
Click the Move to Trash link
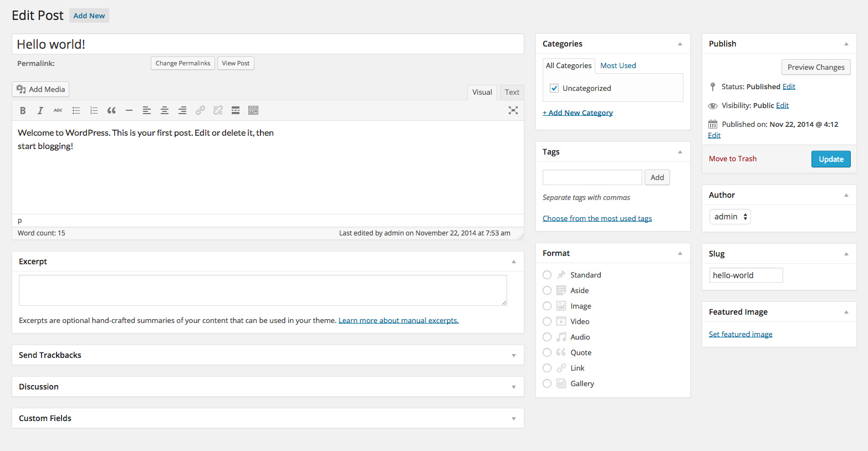732,158
